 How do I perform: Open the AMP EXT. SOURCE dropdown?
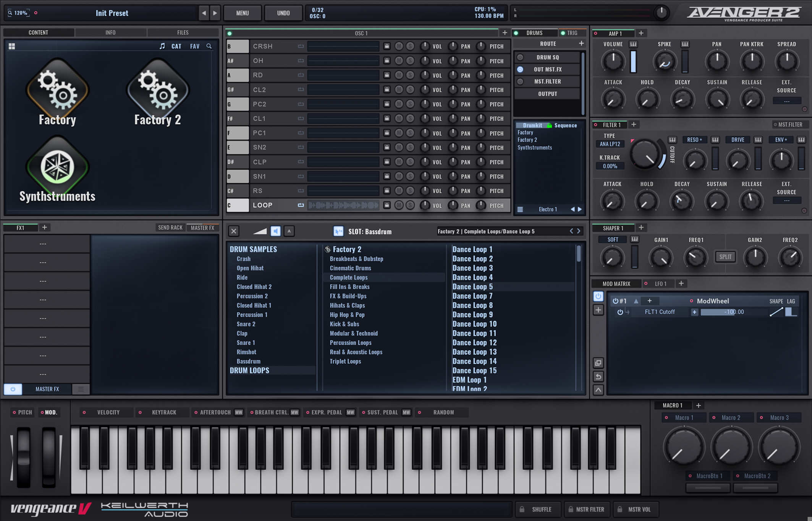tap(787, 101)
